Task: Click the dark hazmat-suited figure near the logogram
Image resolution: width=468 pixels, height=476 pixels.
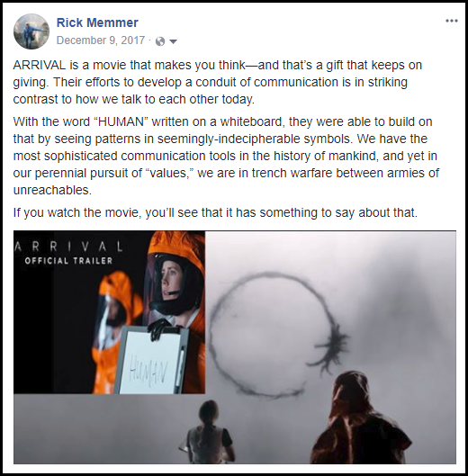Action: tap(358, 419)
